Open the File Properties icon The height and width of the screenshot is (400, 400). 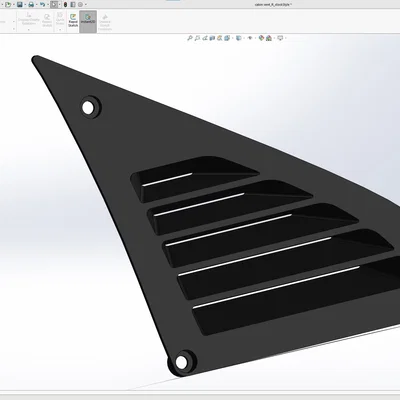click(x=73, y=5)
